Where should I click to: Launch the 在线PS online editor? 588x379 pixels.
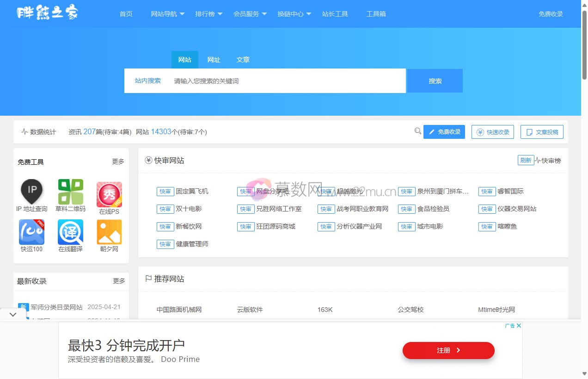click(109, 195)
